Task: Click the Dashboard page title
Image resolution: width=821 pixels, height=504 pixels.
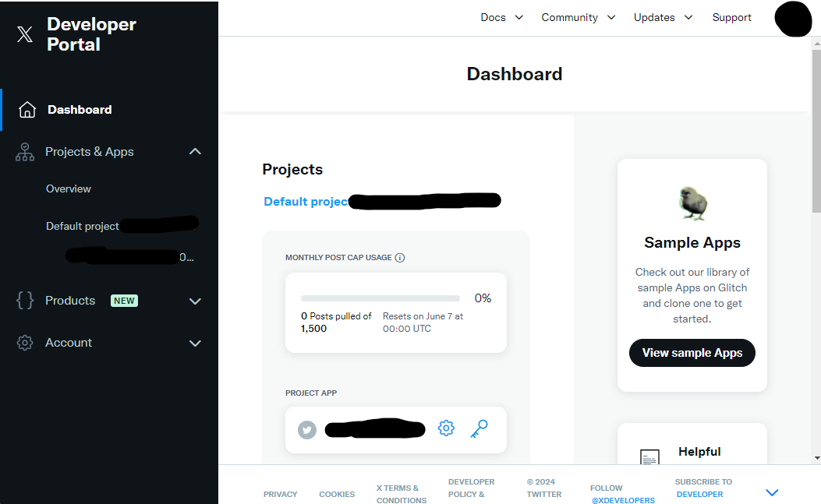Action: tap(514, 74)
